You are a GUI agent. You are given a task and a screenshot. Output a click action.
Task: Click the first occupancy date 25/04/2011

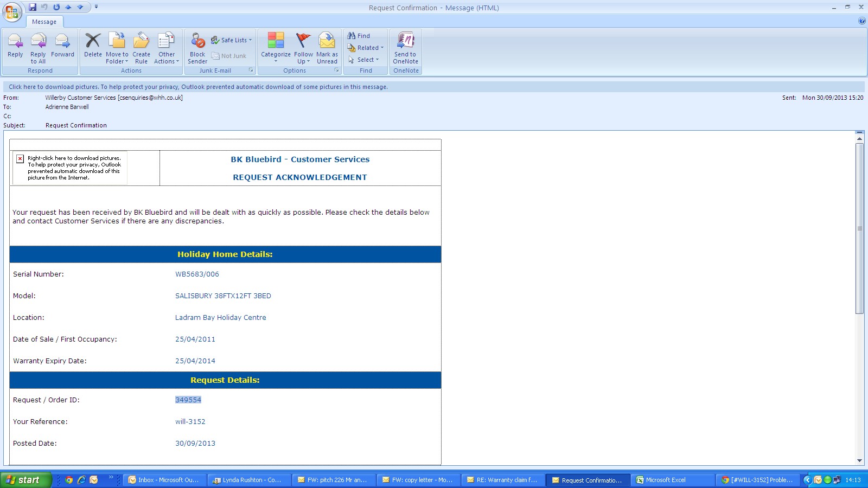pos(195,339)
